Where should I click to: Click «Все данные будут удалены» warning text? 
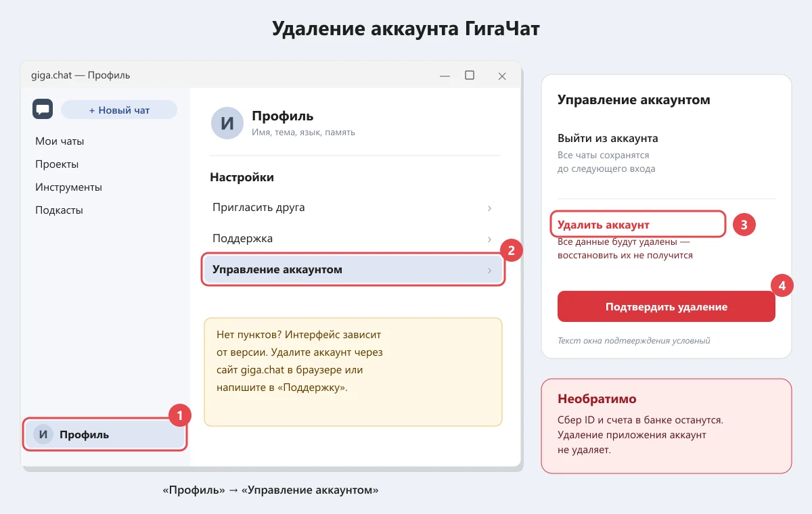[625, 249]
